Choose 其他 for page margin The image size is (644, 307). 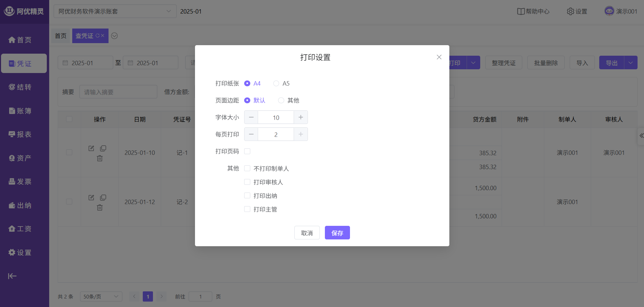[281, 101]
